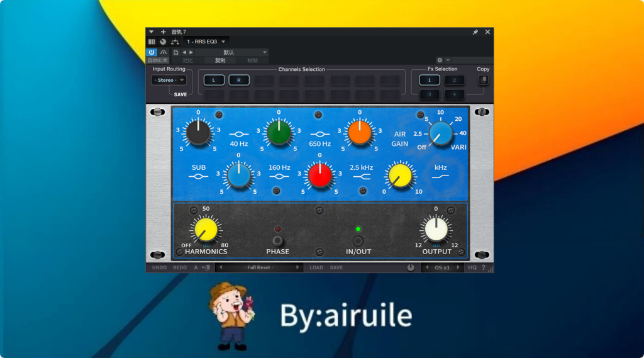
Task: Click the SUB band filter shape icon
Action: [198, 177]
